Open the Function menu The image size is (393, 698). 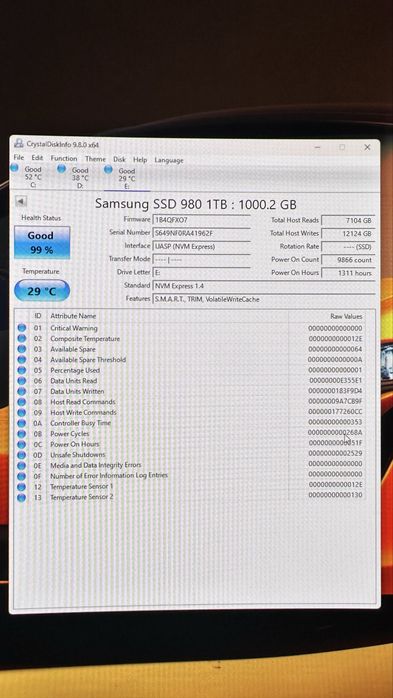pyautogui.click(x=64, y=158)
